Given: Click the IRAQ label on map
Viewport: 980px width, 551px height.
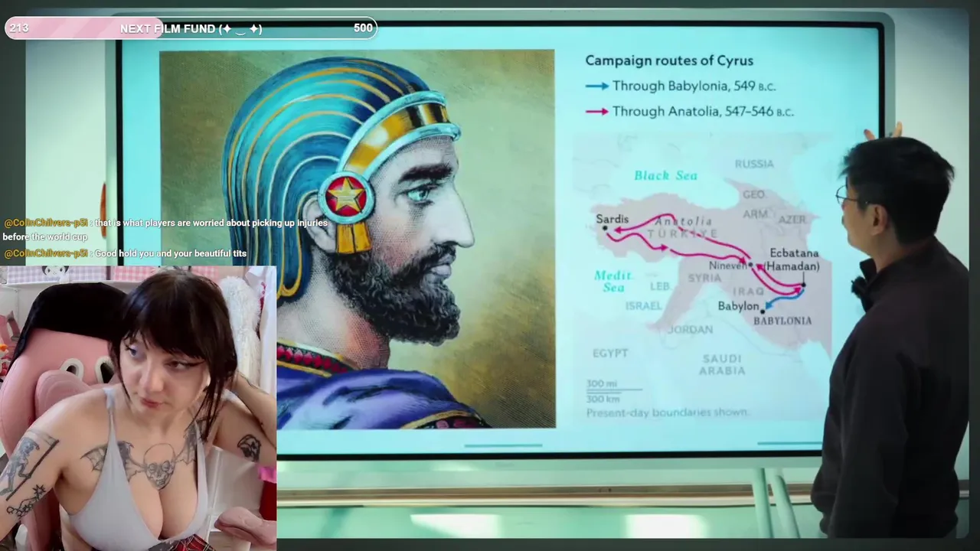Looking at the screenshot, I should click(x=748, y=292).
